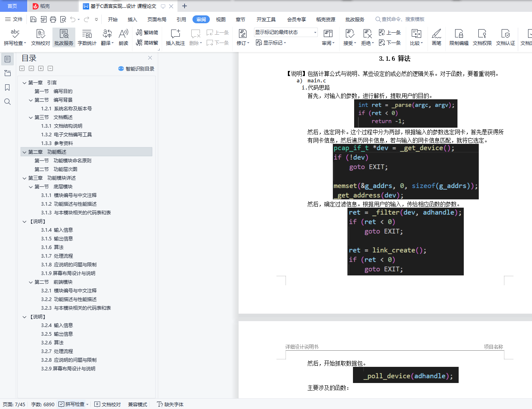Switch to the 页面布局 tab

click(157, 19)
